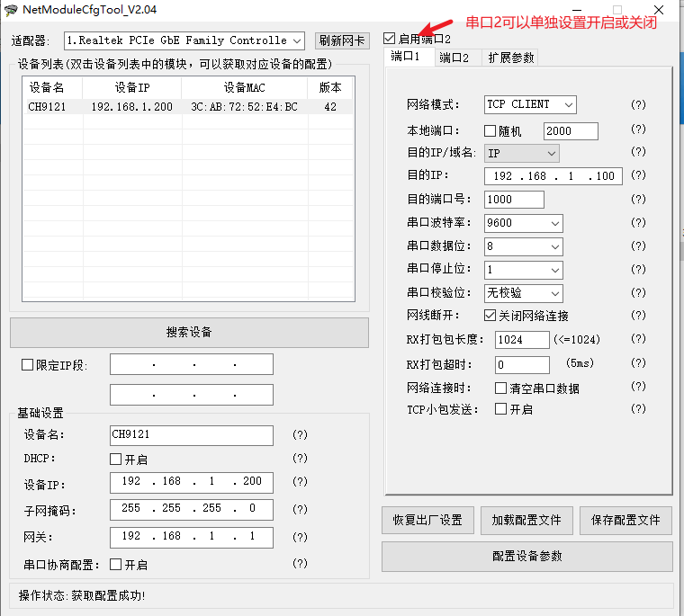Viewport: 684px width, 616px height.
Task: Toggle 关闭网络连接 checkbox
Action: 490,315
